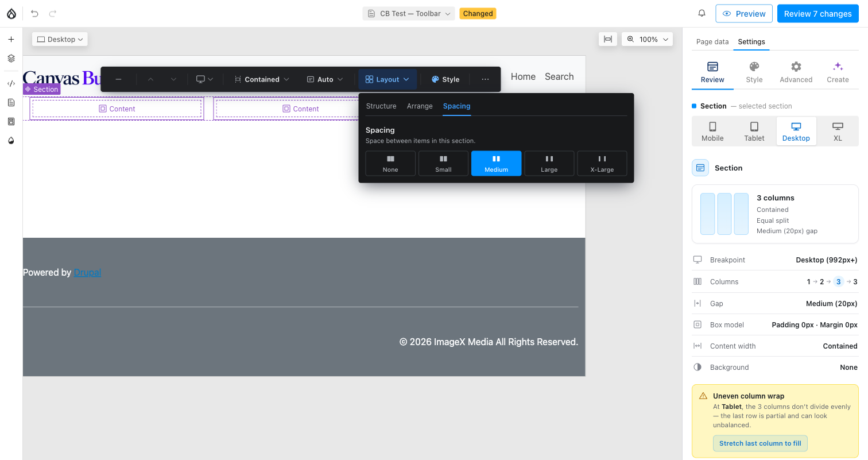
Task: Select the Settings tab
Action: click(x=751, y=42)
